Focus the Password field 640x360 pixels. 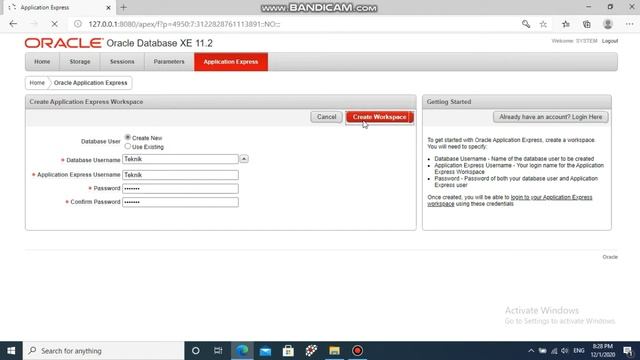(x=180, y=189)
